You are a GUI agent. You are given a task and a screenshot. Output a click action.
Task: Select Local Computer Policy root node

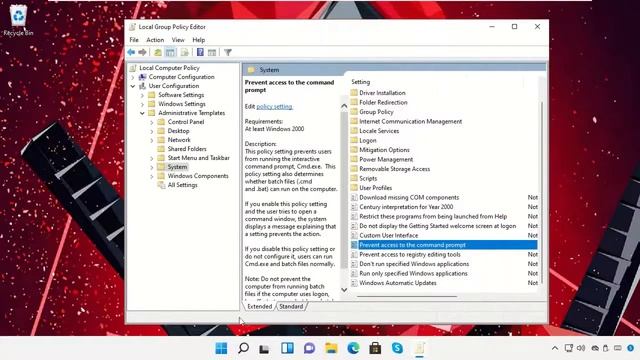coord(169,68)
